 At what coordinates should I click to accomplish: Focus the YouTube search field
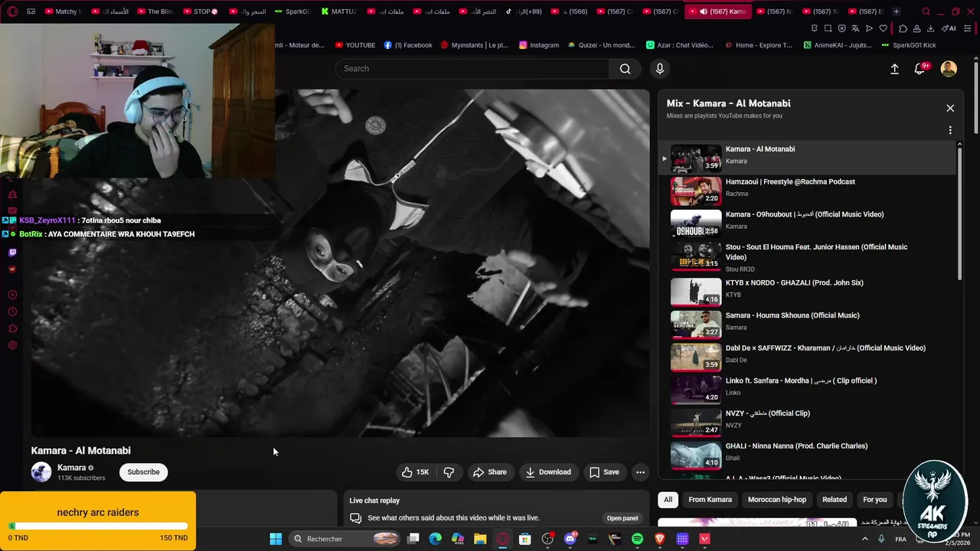tap(472, 69)
